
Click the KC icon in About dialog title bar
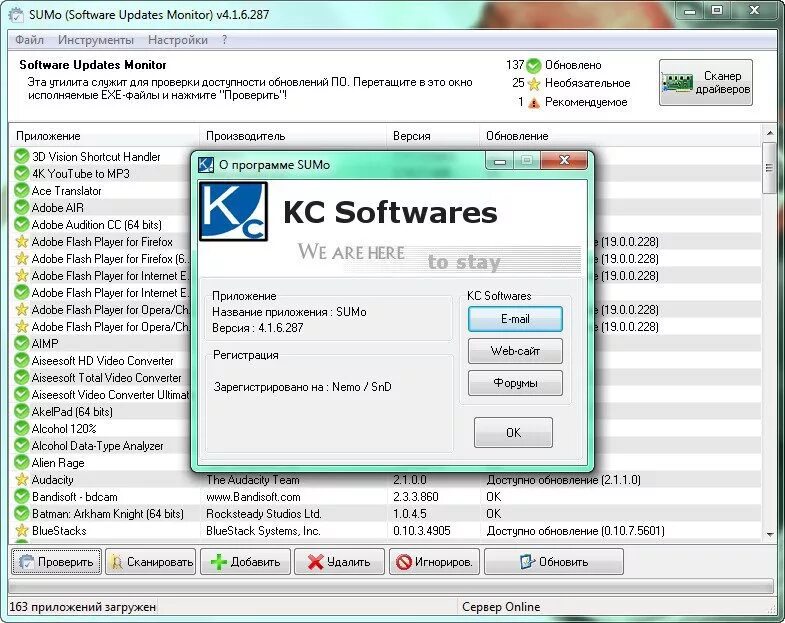(x=206, y=164)
